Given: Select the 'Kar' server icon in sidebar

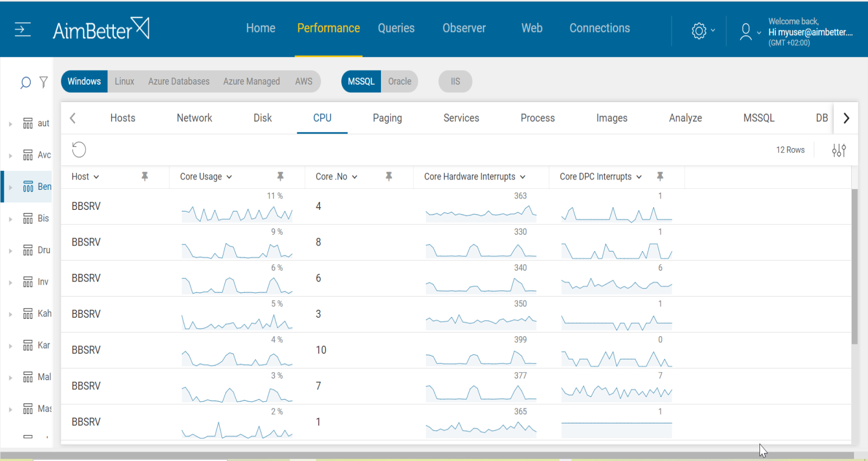Looking at the screenshot, I should click(x=28, y=345).
